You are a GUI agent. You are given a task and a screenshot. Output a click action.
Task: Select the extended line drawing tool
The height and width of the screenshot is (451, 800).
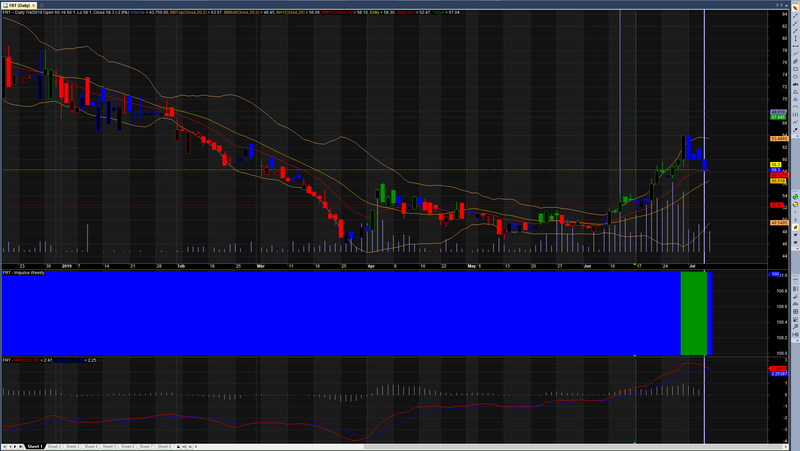pyautogui.click(x=795, y=31)
